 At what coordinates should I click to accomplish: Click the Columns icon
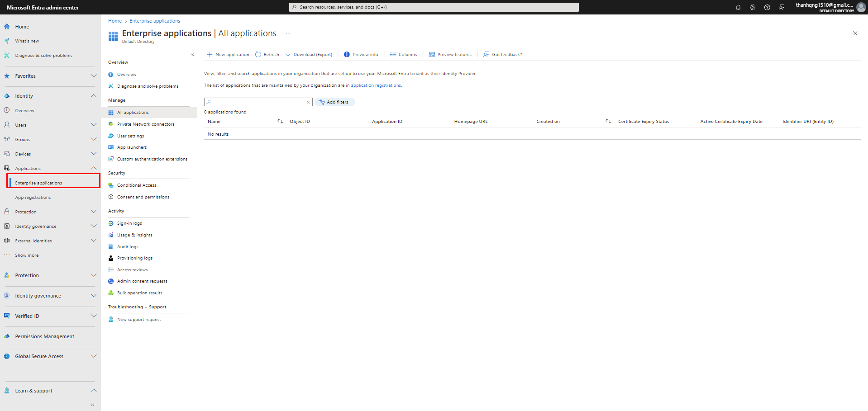(393, 54)
